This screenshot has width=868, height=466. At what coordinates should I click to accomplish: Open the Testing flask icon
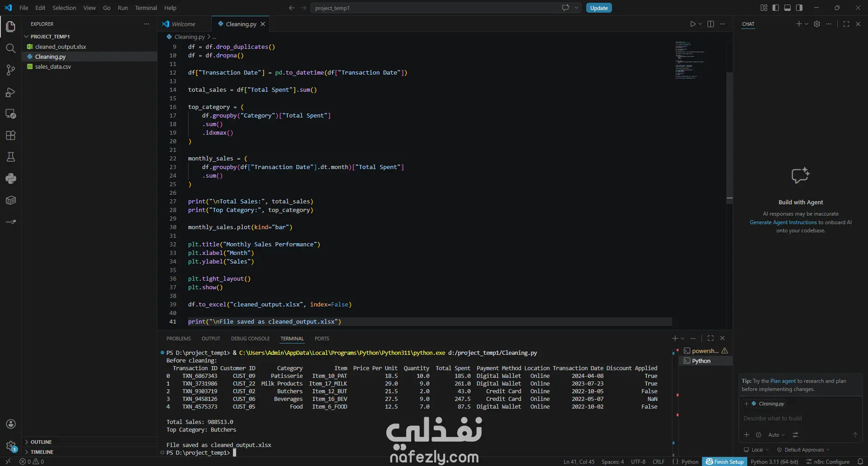[x=11, y=157]
